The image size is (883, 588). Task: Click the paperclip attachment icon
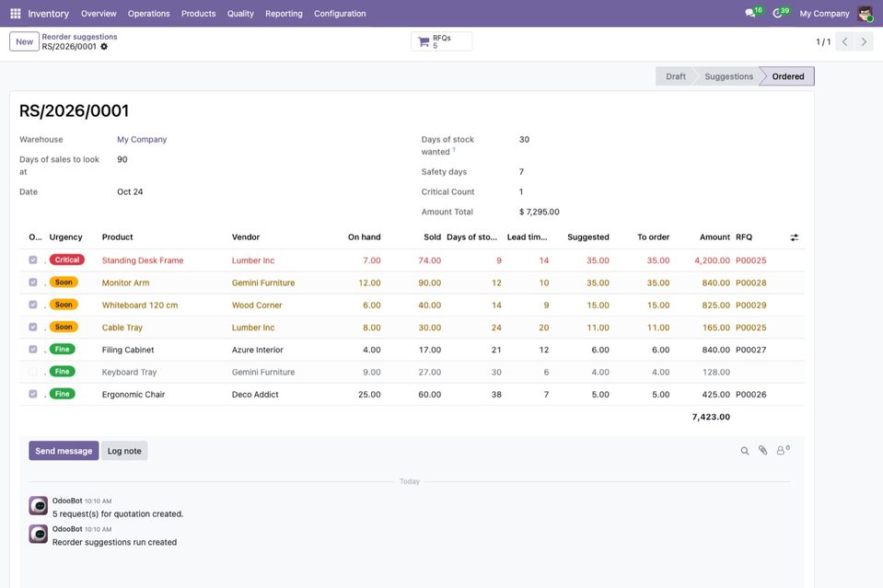tap(762, 450)
